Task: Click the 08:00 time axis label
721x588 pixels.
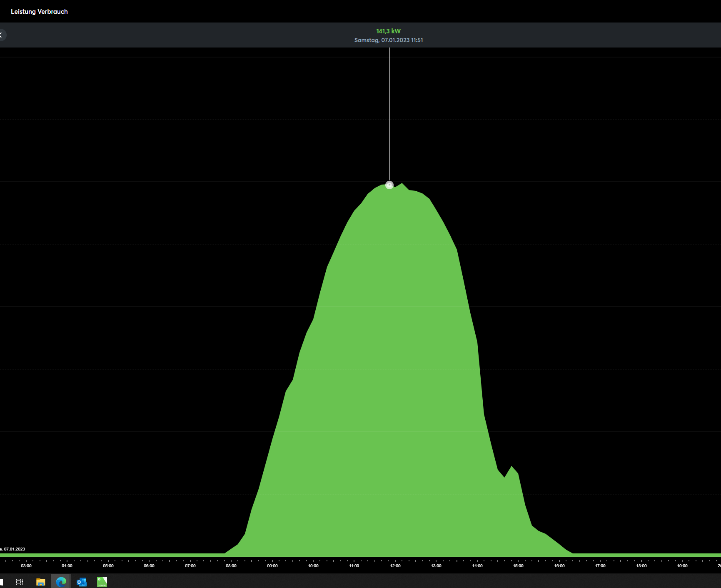Action: (231, 566)
